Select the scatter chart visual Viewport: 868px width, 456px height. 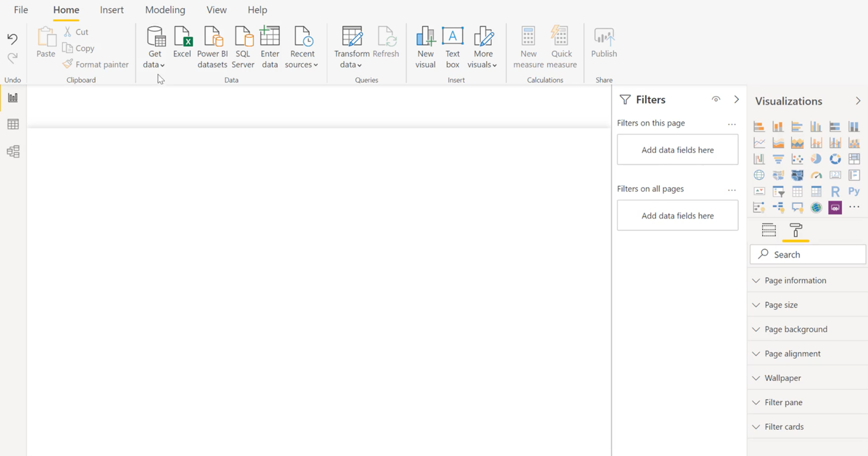[797, 159]
